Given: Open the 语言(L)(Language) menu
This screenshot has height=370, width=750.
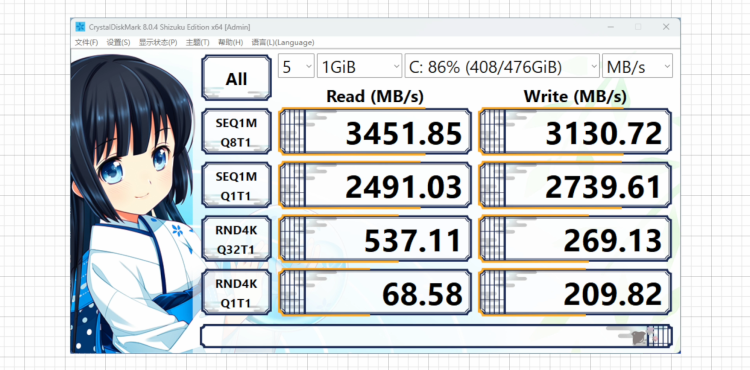Looking at the screenshot, I should (283, 43).
